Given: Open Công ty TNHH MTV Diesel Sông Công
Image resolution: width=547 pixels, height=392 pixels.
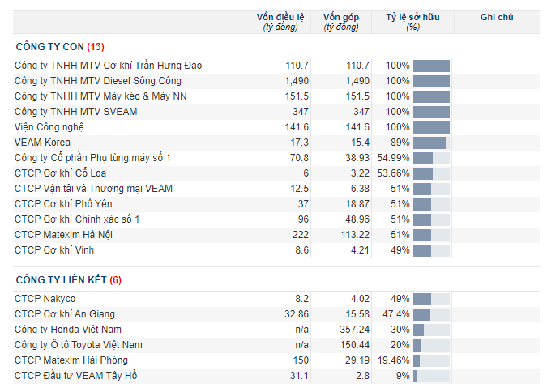Looking at the screenshot, I should pyautogui.click(x=98, y=81).
